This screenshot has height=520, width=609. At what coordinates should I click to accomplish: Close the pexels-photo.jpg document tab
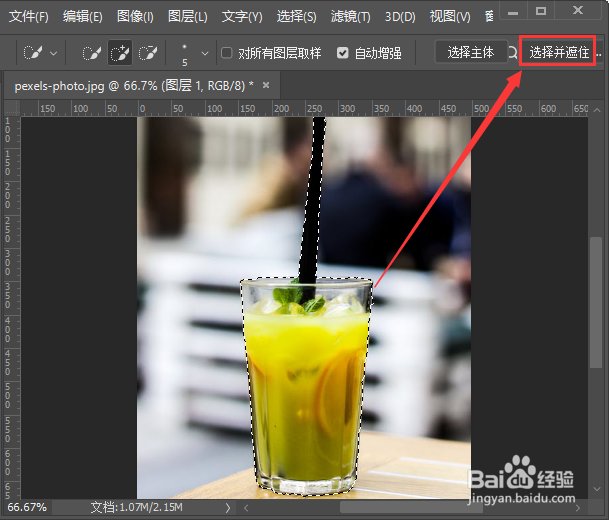[266, 85]
